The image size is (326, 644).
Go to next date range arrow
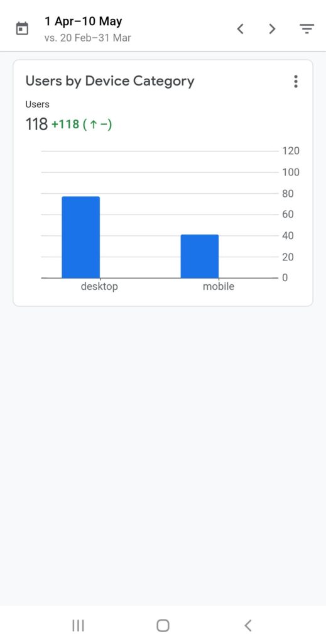(272, 29)
